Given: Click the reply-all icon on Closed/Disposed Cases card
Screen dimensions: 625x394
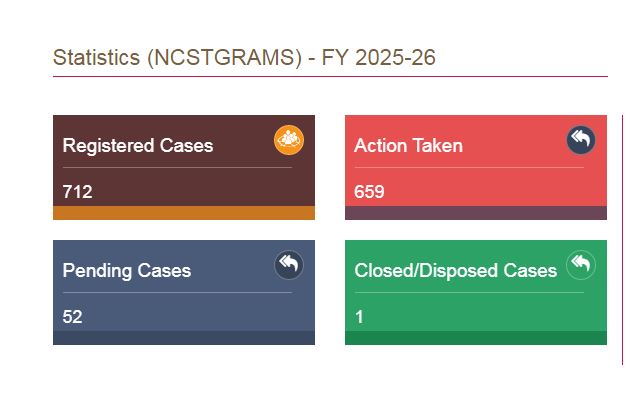Looking at the screenshot, I should pos(581,265).
